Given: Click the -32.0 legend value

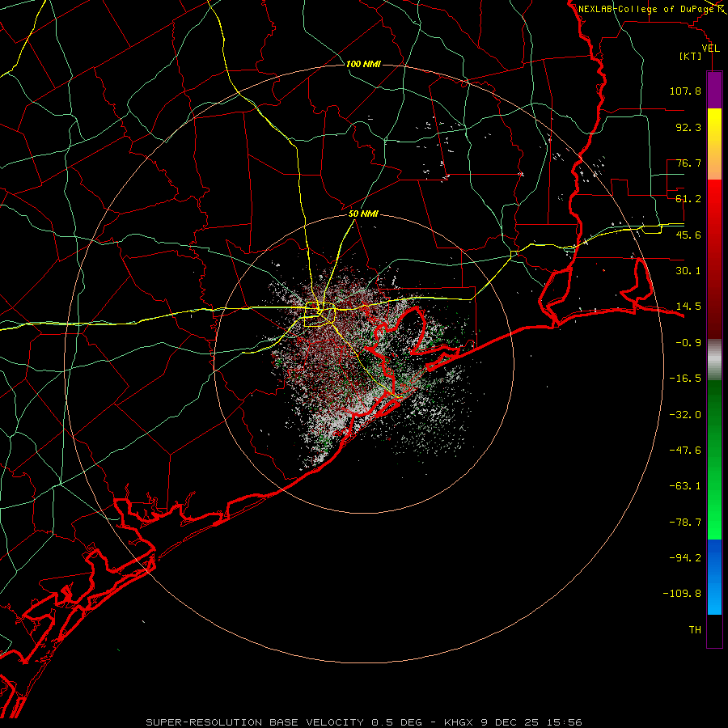Looking at the screenshot, I should [x=685, y=415].
